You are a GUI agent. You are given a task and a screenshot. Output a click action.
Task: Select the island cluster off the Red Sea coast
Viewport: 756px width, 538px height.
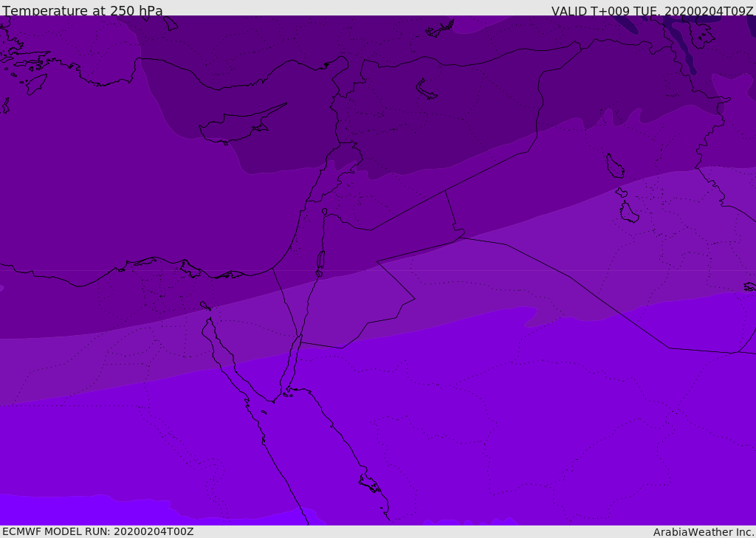(369, 483)
